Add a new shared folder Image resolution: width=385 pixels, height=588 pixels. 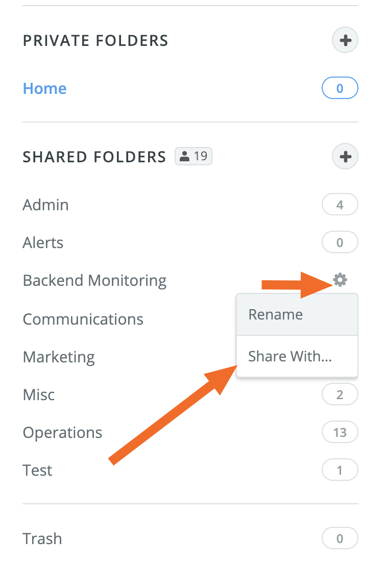click(345, 156)
